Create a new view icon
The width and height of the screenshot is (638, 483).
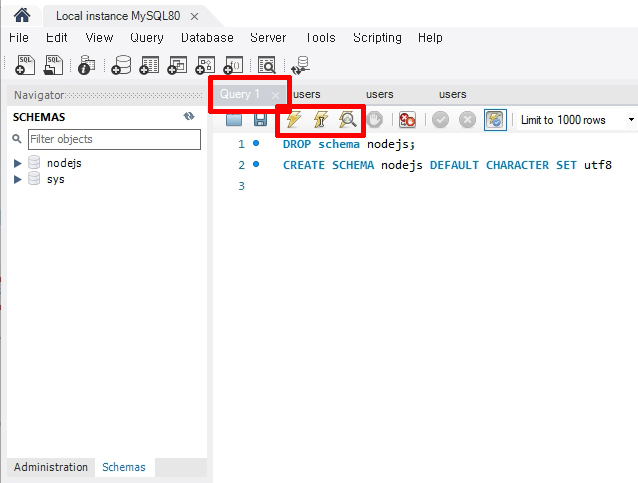click(x=177, y=65)
